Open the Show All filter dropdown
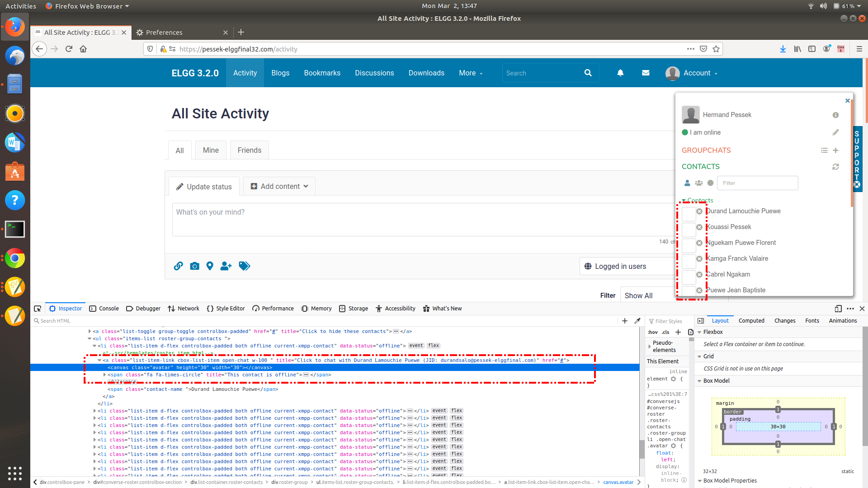The height and width of the screenshot is (488, 868). tap(639, 295)
